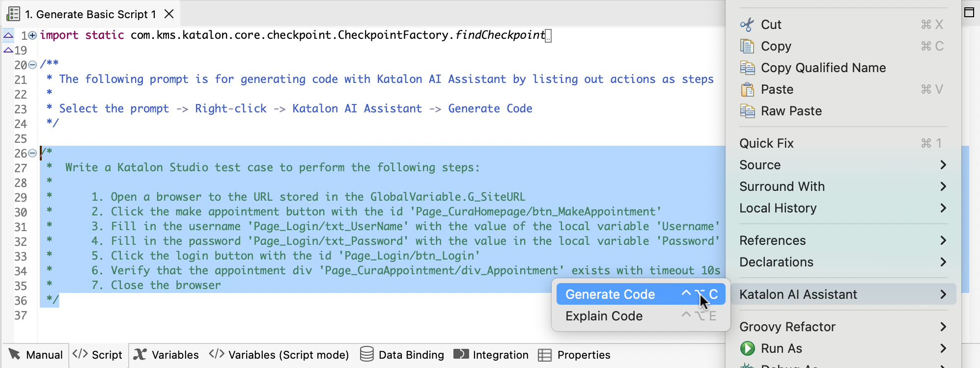Open the Source menu entry
Viewport: 980px width, 368px height.
coord(843,165)
